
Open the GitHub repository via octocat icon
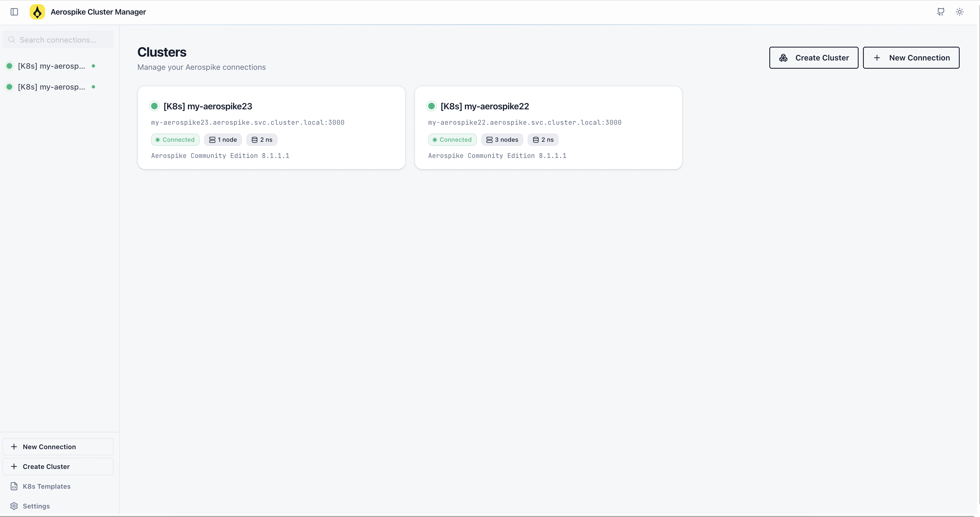tap(940, 12)
